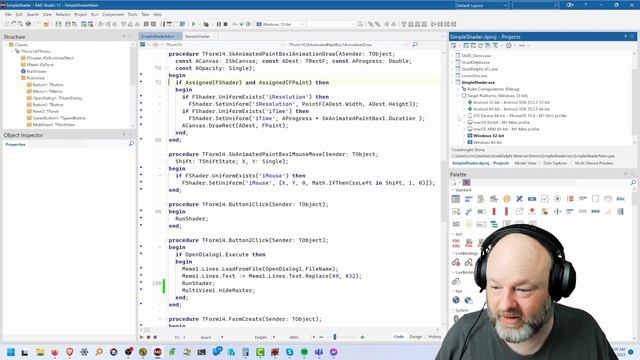The height and width of the screenshot is (360, 640).
Task: Click Windows Start button on taskbar
Action: 11,352
